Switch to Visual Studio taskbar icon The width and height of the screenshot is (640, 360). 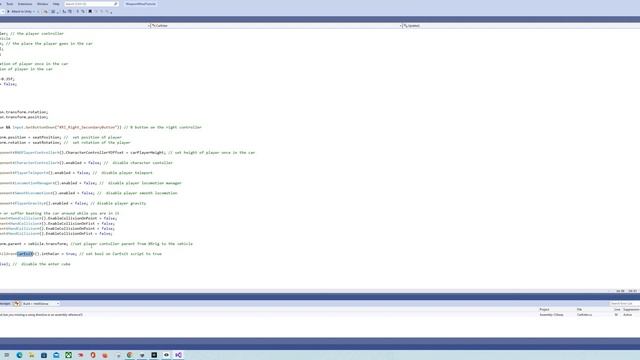point(178,355)
